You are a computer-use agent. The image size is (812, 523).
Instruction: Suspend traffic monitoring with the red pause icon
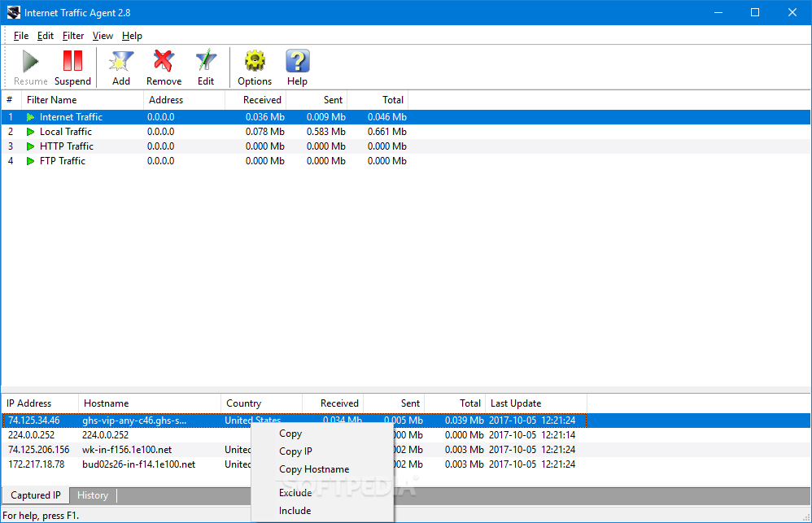click(x=72, y=61)
